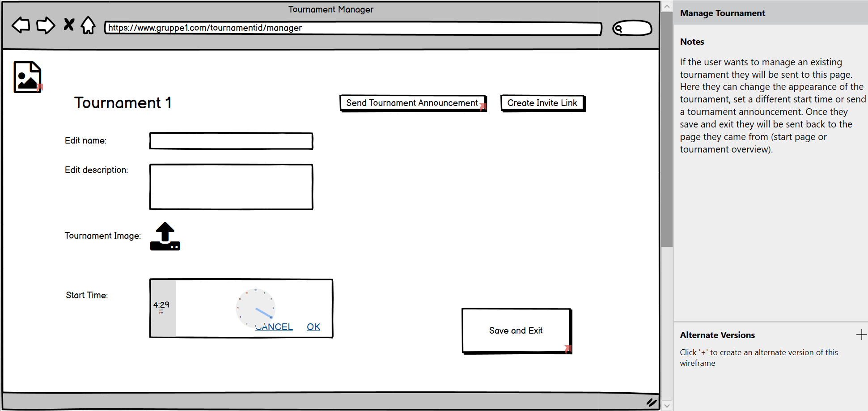Click the plus icon for Alternate Versions
This screenshot has width=868, height=411.
[x=861, y=335]
